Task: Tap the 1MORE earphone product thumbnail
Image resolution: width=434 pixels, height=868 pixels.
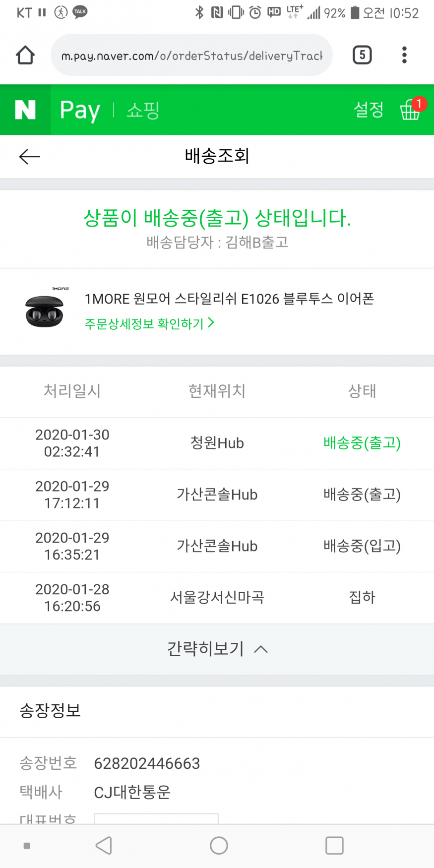Action: pos(45,309)
